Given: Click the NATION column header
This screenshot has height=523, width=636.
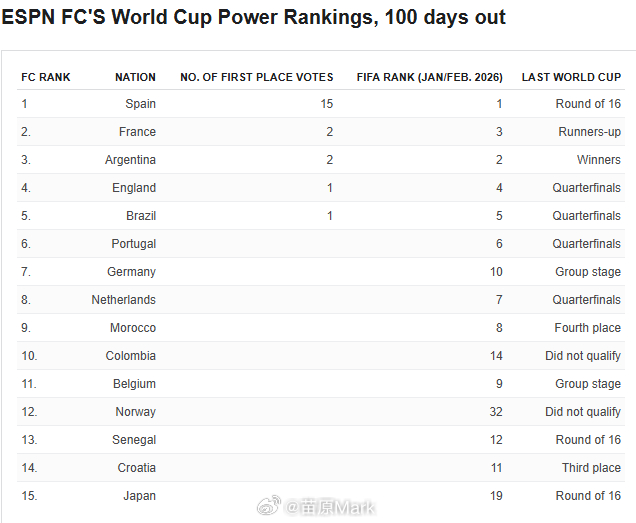Looking at the screenshot, I should 135,77.
